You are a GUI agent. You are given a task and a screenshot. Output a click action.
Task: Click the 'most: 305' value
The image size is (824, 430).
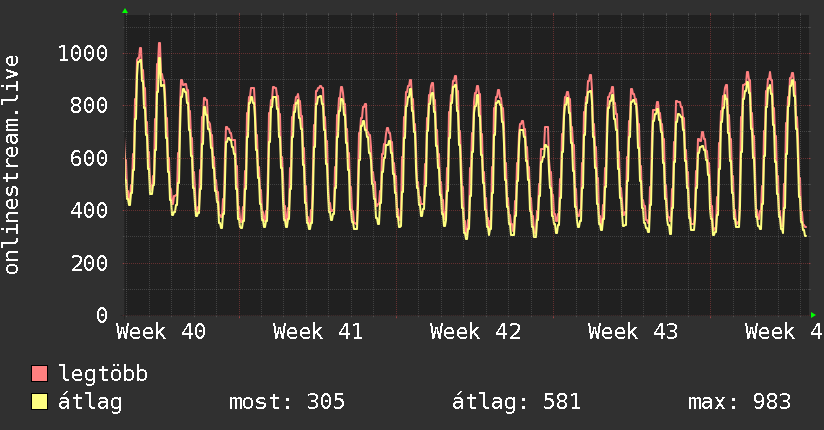coord(287,402)
